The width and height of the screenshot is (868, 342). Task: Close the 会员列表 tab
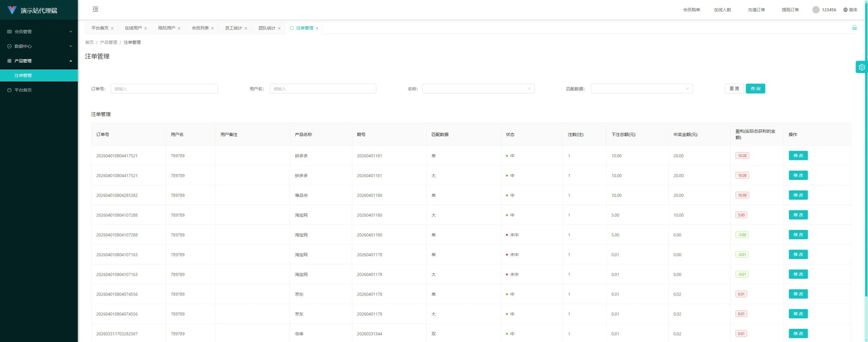213,28
